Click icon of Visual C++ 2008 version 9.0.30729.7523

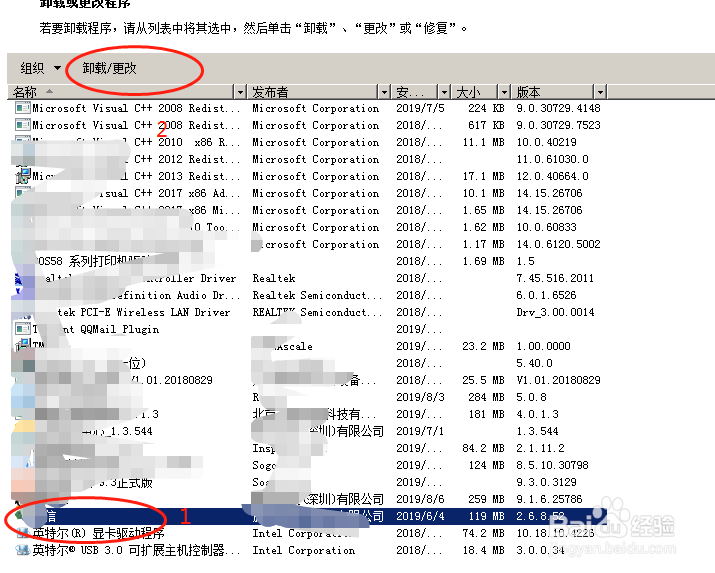pos(22,125)
